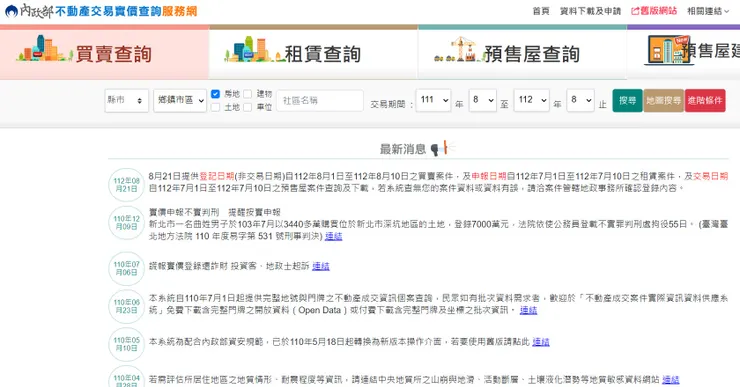Open the start month dropdown
The width and height of the screenshot is (740, 387).
click(x=482, y=100)
